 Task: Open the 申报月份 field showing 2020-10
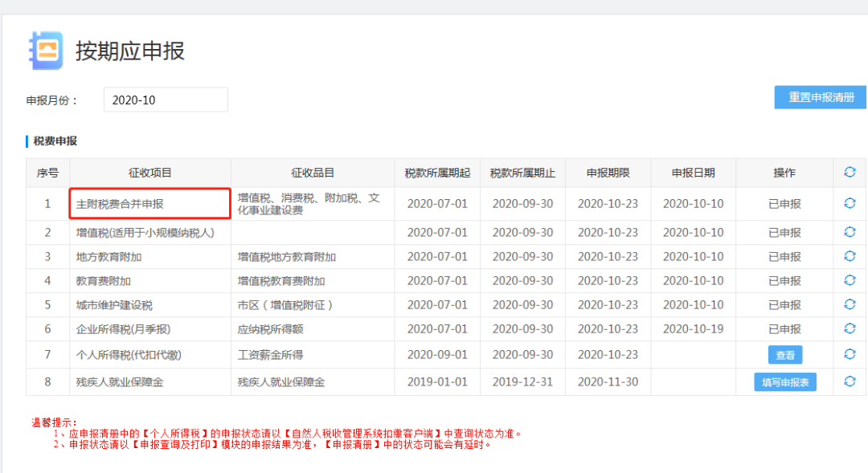(166, 100)
